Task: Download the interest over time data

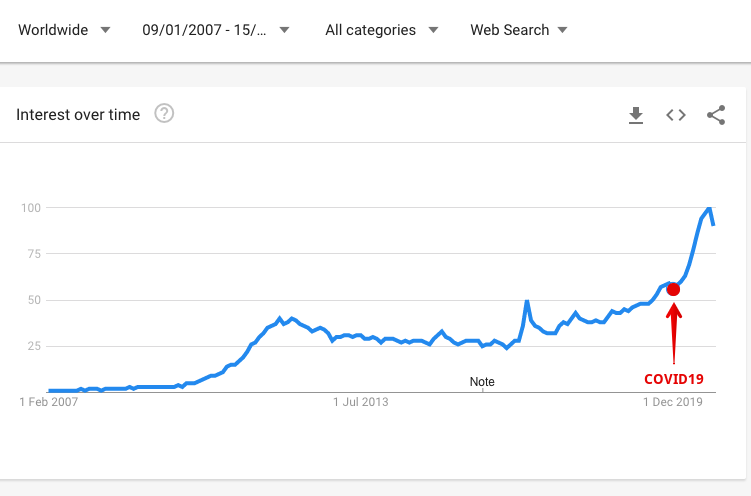Action: point(636,115)
